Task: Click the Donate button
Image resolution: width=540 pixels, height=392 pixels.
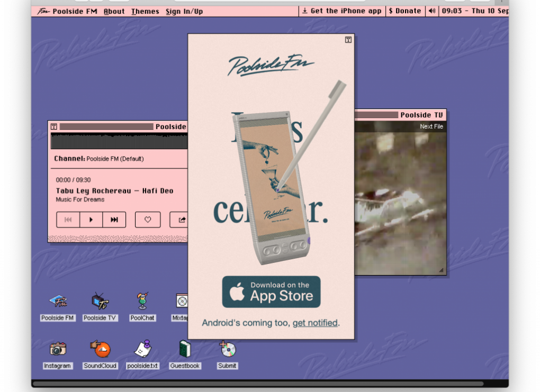Action: click(405, 11)
